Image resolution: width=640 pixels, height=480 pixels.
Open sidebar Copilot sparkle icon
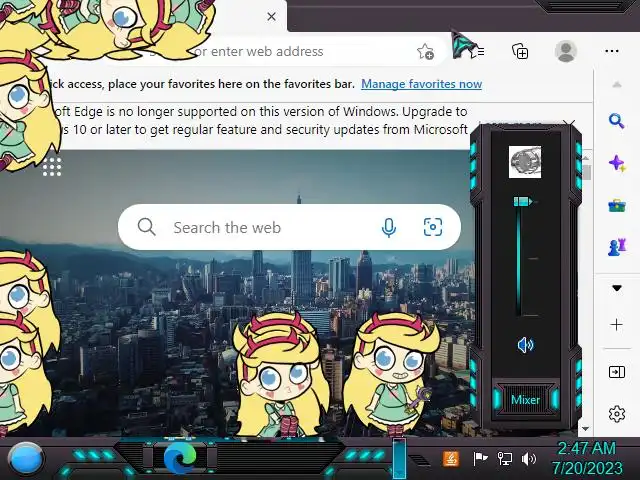(617, 163)
